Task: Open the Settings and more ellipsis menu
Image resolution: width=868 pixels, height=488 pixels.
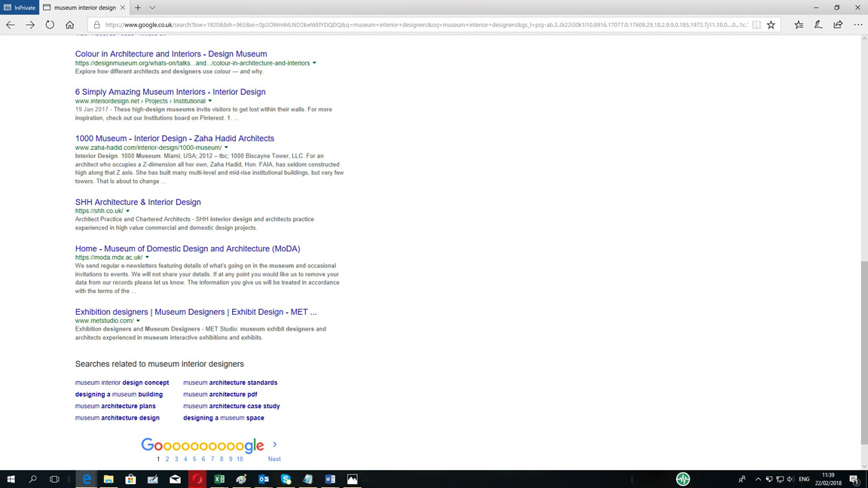Action: click(857, 25)
